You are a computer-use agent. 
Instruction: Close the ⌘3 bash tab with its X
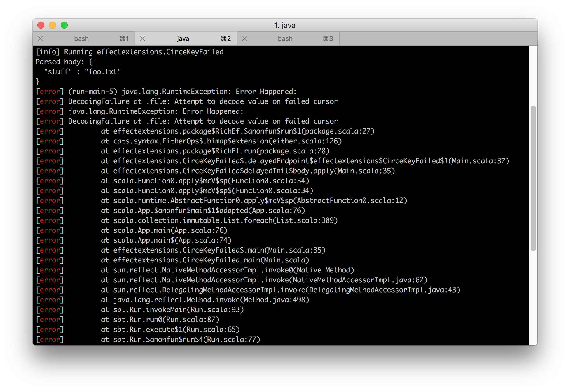244,38
